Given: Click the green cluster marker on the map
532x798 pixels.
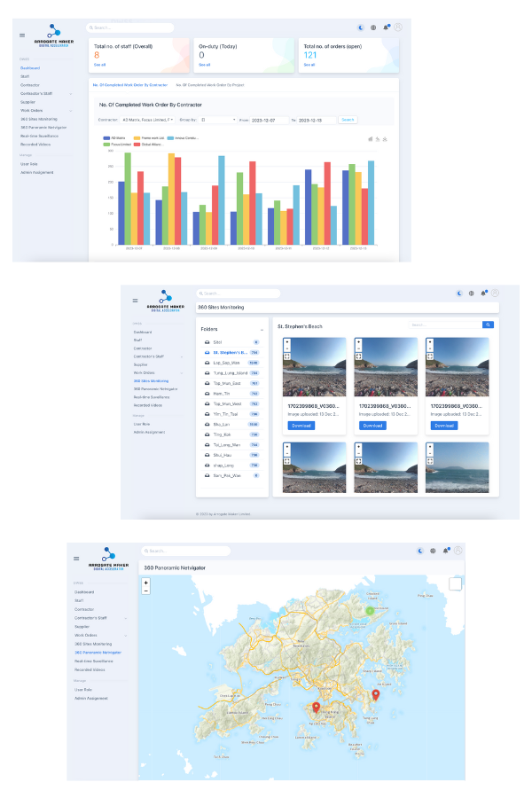Looking at the screenshot, I should pyautogui.click(x=370, y=610).
